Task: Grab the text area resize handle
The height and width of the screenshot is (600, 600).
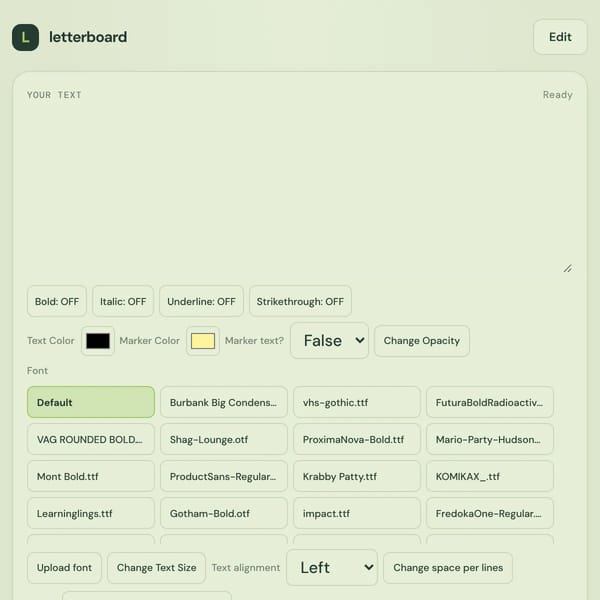Action: point(567,269)
